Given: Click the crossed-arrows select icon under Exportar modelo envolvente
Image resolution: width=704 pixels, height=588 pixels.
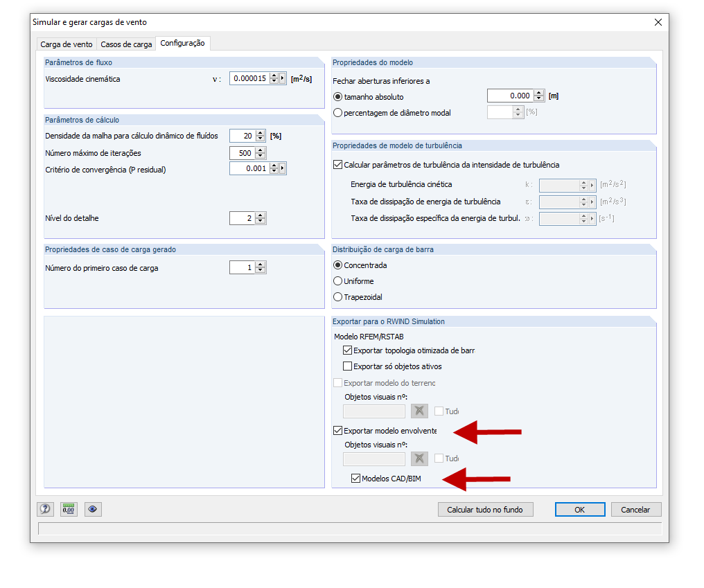Looking at the screenshot, I should click(x=419, y=458).
